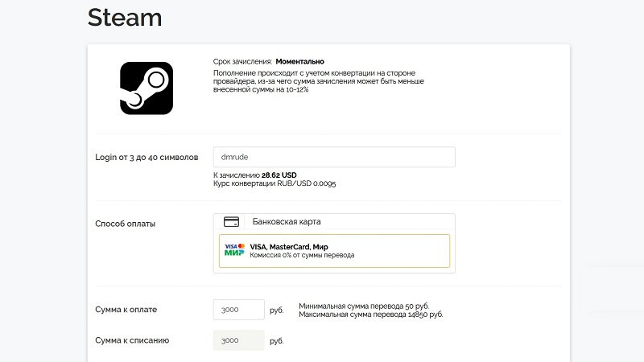Click the К зачислению 28.62 USD text
The width and height of the screenshot is (644, 362).
coord(254,175)
